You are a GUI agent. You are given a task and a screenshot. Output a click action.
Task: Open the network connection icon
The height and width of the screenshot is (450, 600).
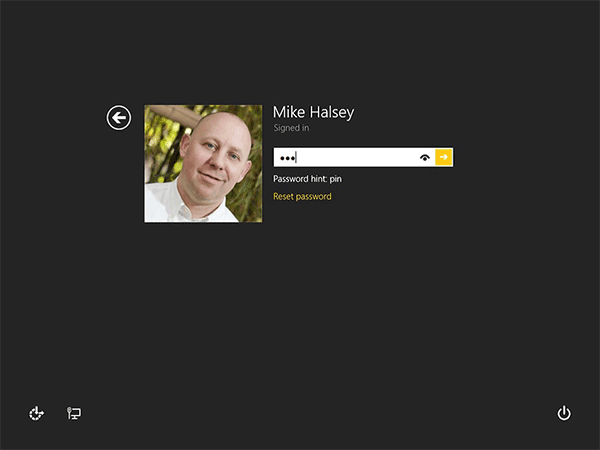(x=74, y=413)
